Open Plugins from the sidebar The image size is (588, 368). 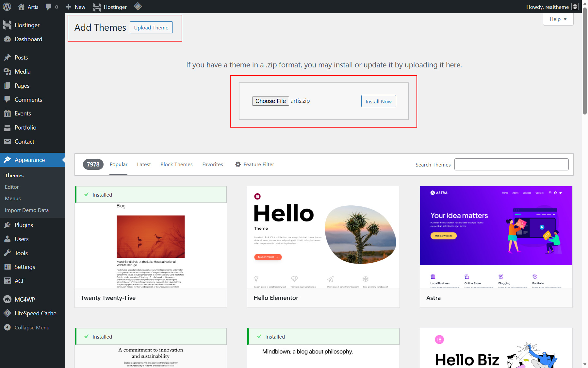coord(24,225)
